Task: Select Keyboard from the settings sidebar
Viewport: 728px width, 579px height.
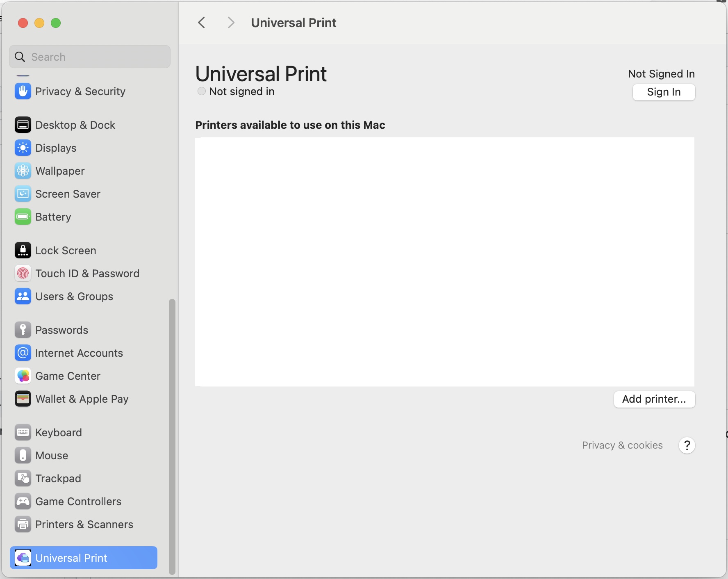Action: point(59,432)
